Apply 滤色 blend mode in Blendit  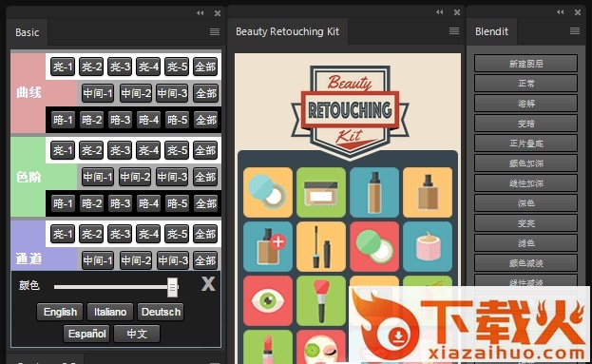[525, 243]
